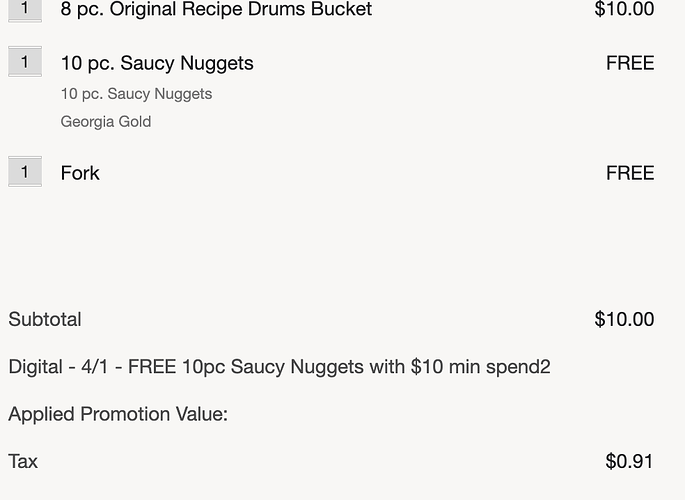Screen dimensions: 685x500
Task: Click the FREE label for Fork
Action: [630, 173]
